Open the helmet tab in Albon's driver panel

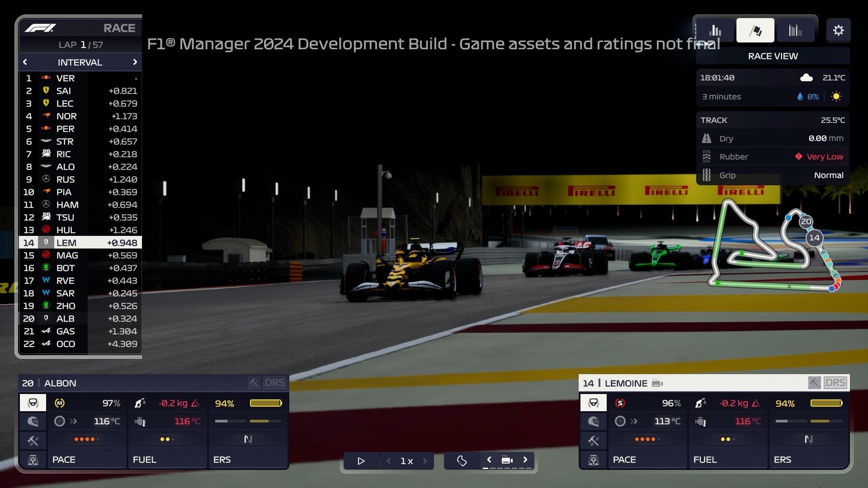[x=33, y=422]
